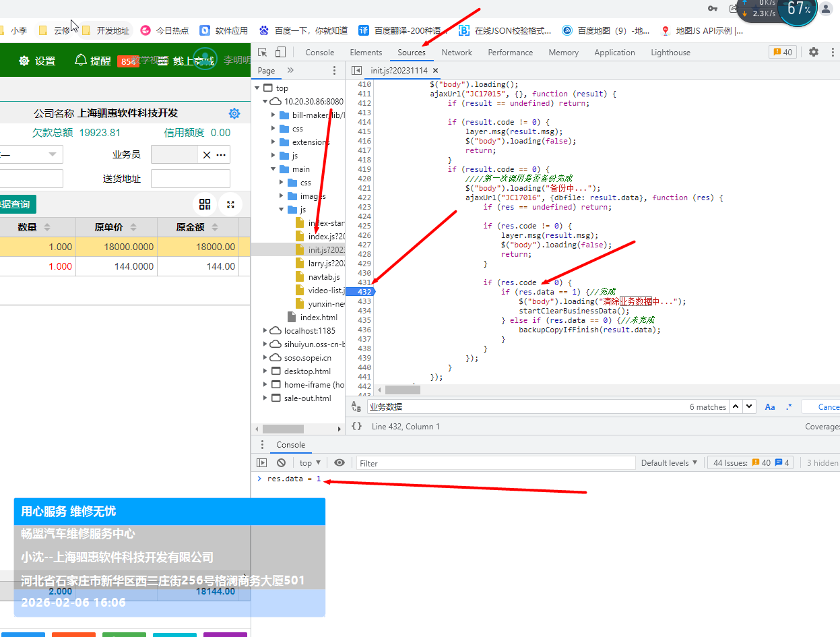Show the console sidebar panel
Image resolution: width=840 pixels, height=637 pixels.
(262, 463)
